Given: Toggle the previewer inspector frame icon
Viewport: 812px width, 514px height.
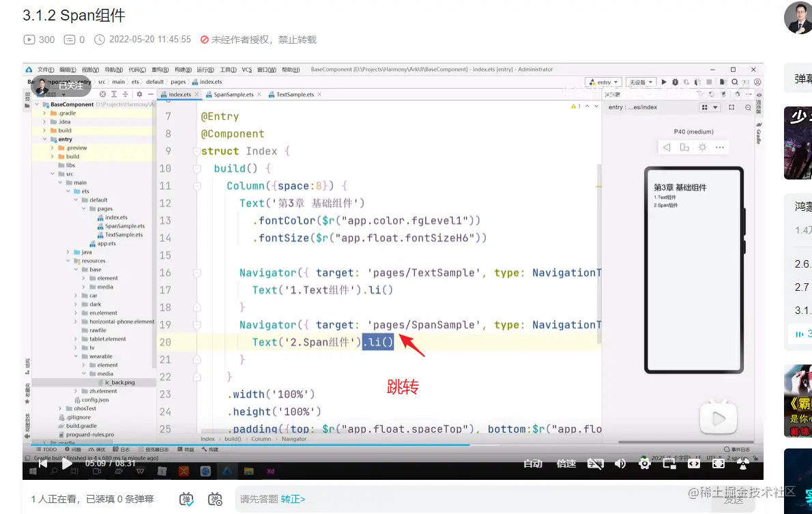Looking at the screenshot, I should 731,107.
